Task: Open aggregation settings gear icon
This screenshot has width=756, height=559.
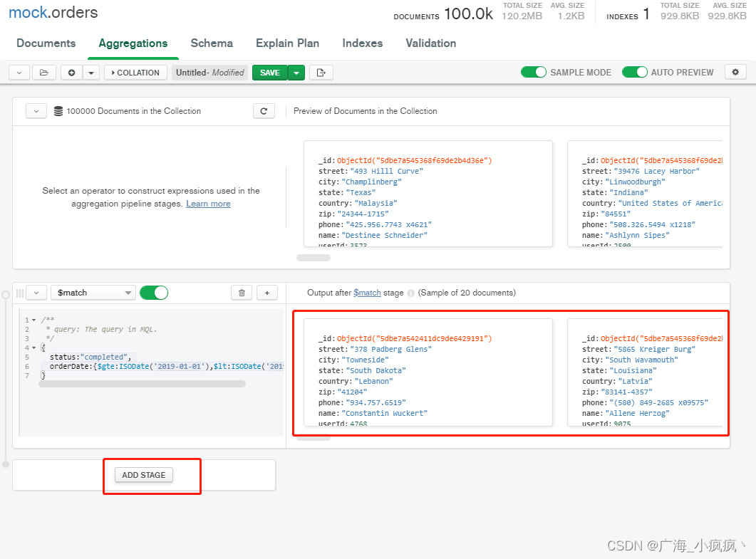Action: point(735,73)
